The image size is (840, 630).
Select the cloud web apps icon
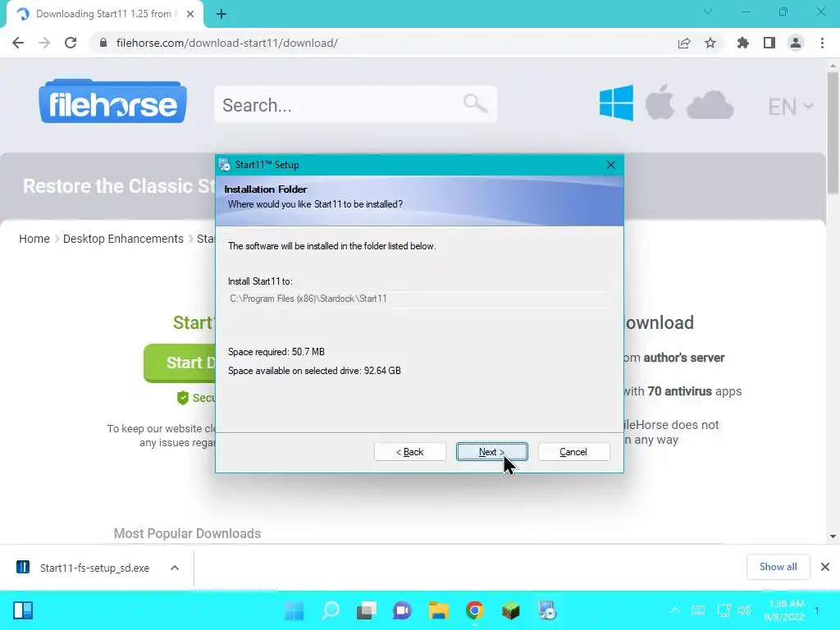click(710, 104)
